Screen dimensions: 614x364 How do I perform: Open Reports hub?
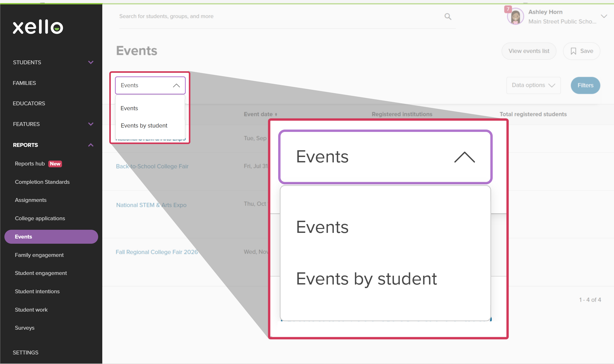click(30, 164)
